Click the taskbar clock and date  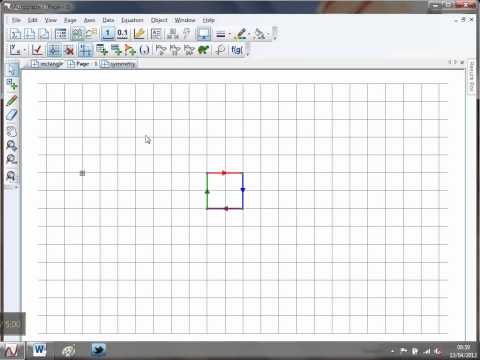point(463,351)
